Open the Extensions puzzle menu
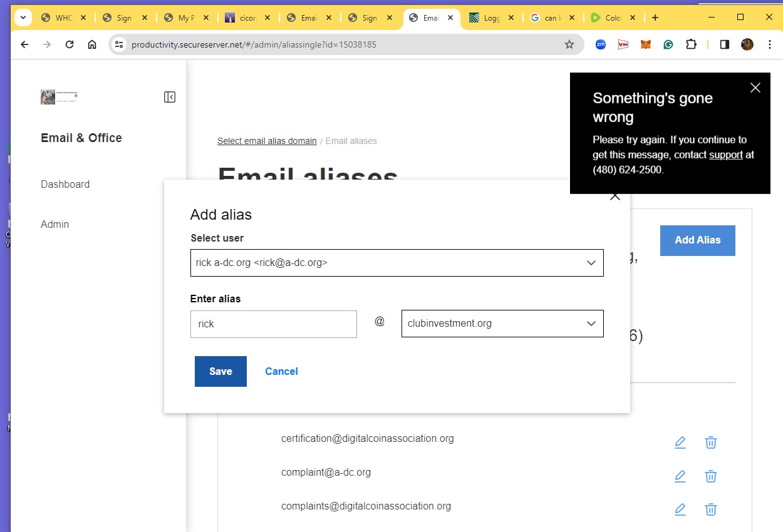Image resolution: width=783 pixels, height=532 pixels. [691, 44]
